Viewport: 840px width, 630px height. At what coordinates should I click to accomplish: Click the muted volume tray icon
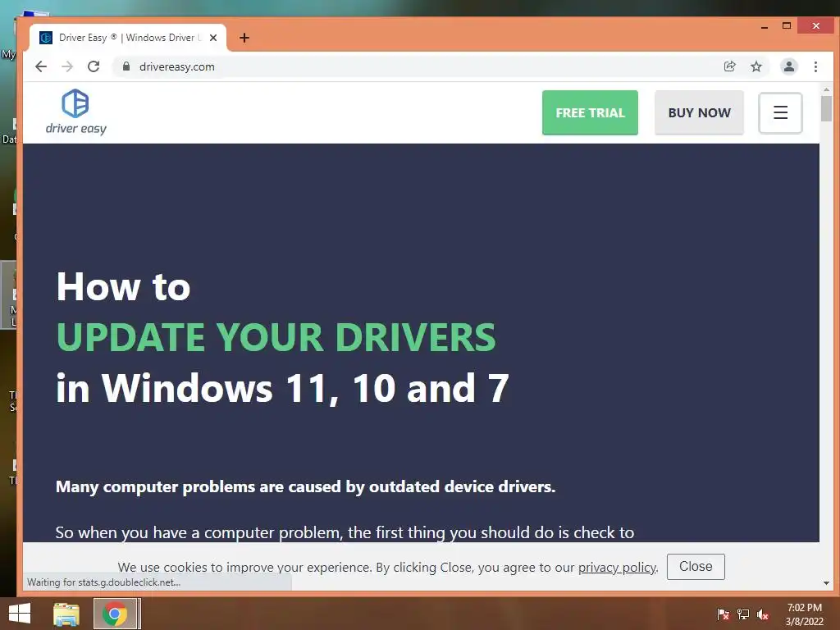(x=763, y=614)
